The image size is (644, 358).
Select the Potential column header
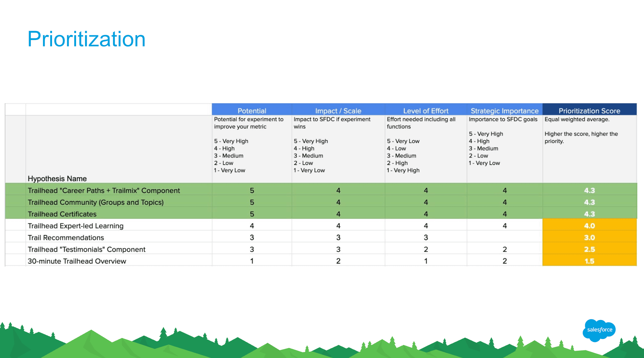click(x=252, y=110)
